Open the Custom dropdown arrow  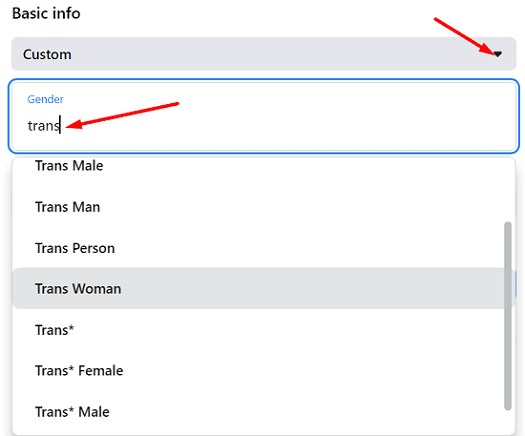[498, 54]
